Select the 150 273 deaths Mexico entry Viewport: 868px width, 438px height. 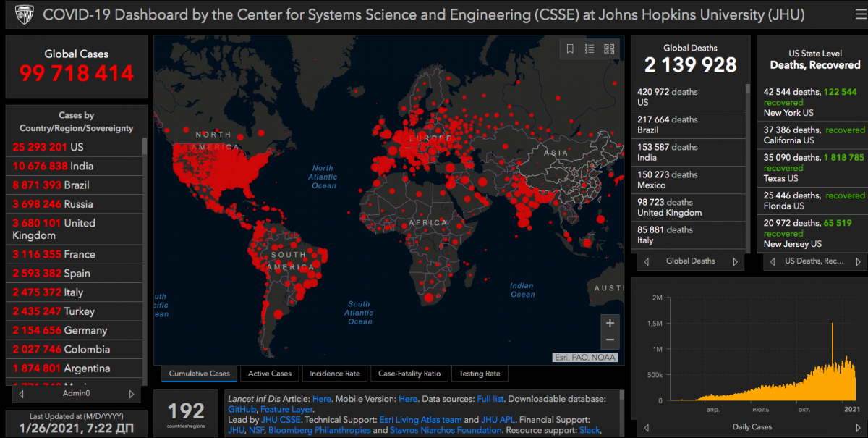pyautogui.click(x=689, y=180)
